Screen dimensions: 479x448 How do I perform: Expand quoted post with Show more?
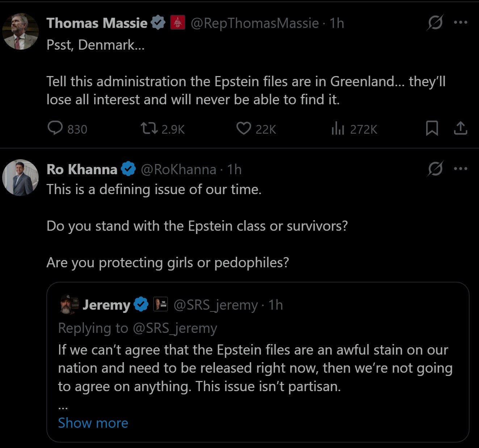tap(93, 423)
